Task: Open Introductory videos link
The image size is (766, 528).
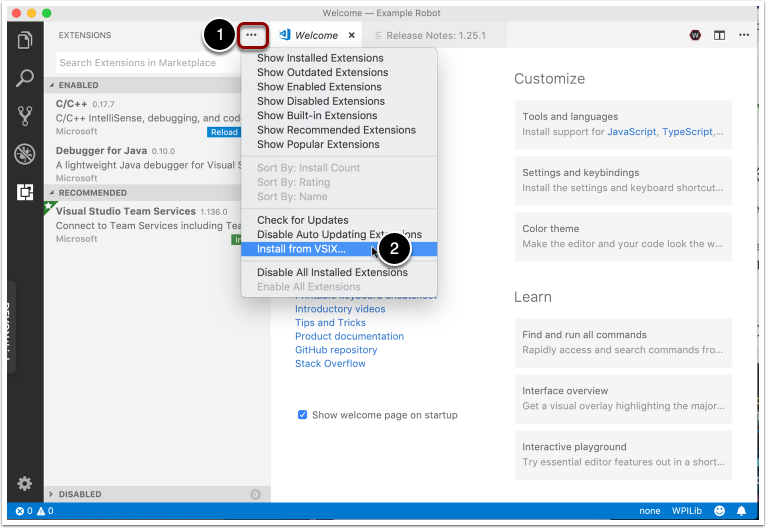Action: tap(340, 309)
